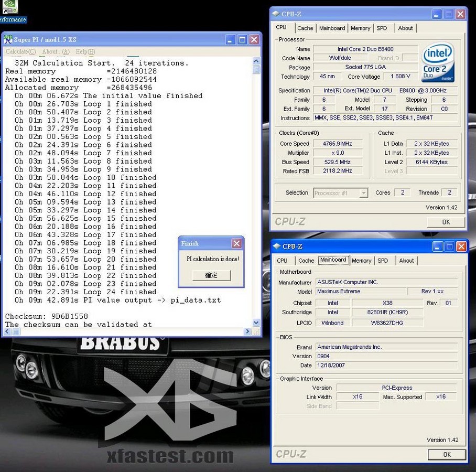The height and width of the screenshot is (472, 476).
Task: Click the manufacturer ASUSTeK Computer INC.
Action: pos(386,282)
